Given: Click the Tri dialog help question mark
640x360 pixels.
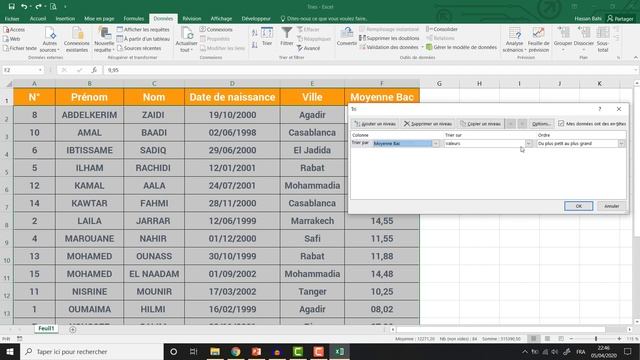Looking at the screenshot, I should pyautogui.click(x=600, y=109).
